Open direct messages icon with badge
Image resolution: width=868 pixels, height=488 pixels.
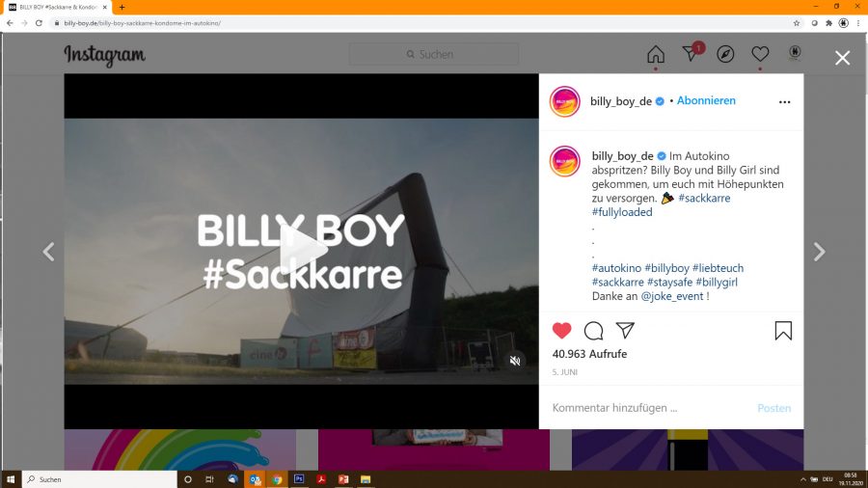[692, 53]
